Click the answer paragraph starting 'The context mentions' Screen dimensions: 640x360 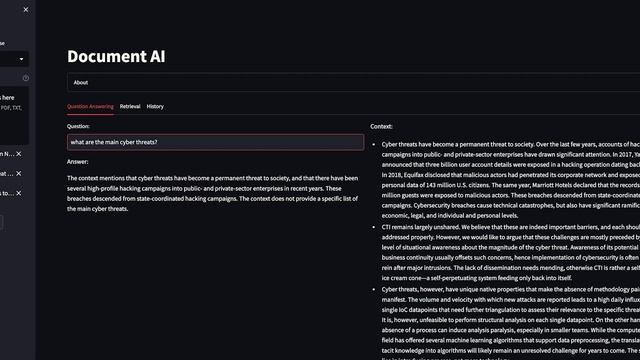(213, 193)
